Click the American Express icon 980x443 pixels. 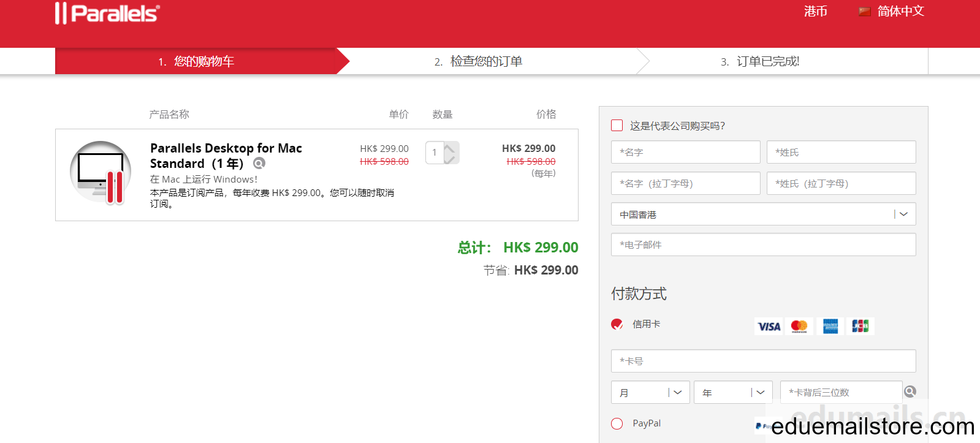(830, 327)
